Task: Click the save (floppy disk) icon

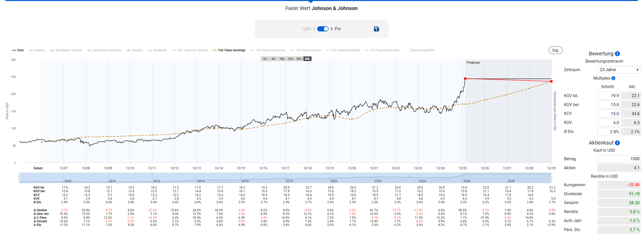Action: [376, 29]
